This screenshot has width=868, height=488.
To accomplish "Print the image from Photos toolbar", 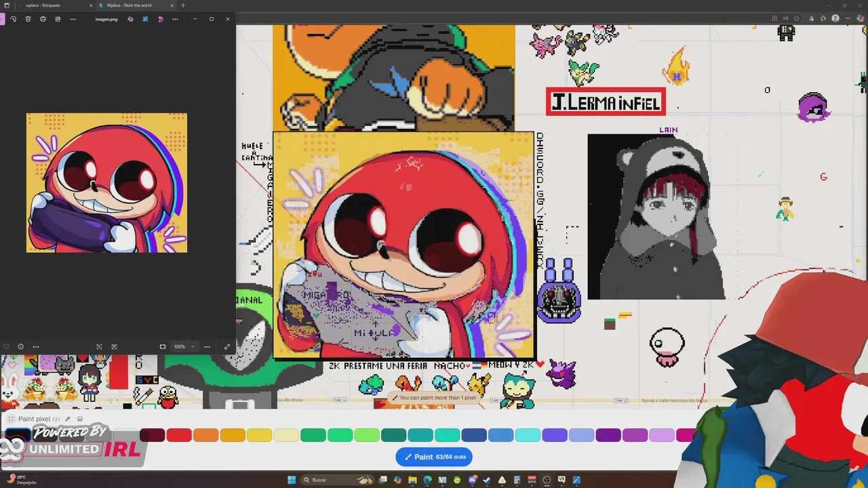I will pos(43,19).
